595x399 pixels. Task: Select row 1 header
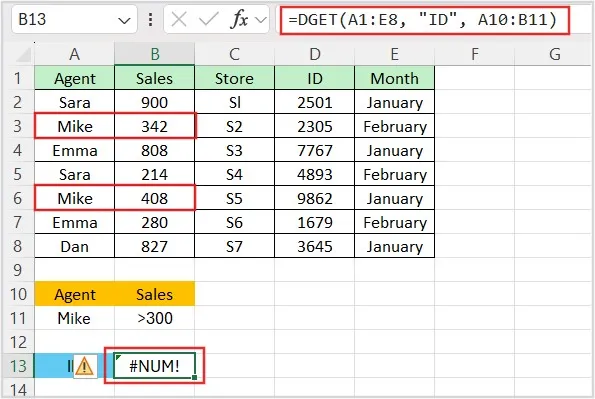[18, 78]
